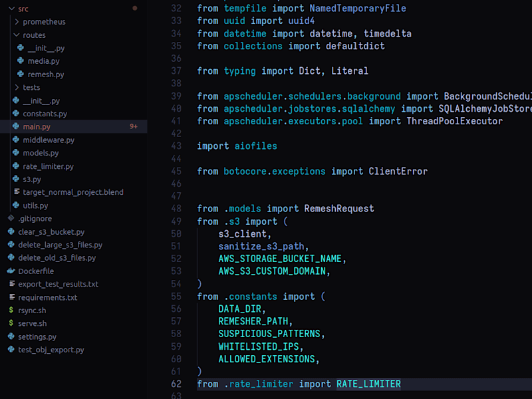The width and height of the screenshot is (532, 399).
Task: Expand the prometheus folder chevron
Action: tap(17, 22)
